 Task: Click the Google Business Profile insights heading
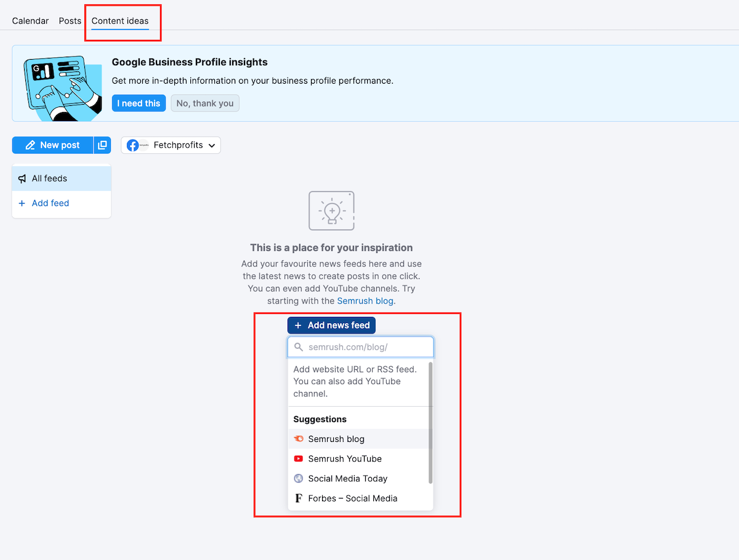190,62
